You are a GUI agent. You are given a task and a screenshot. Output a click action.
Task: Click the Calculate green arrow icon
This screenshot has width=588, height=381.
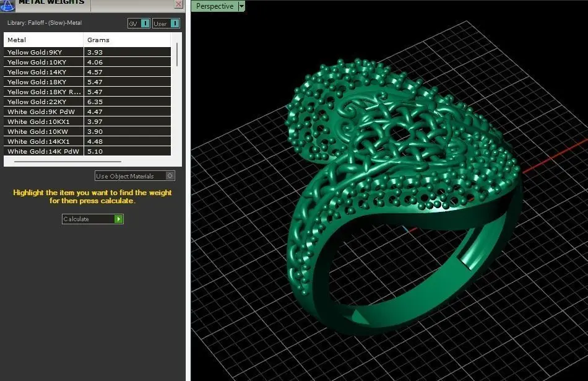pyautogui.click(x=118, y=219)
